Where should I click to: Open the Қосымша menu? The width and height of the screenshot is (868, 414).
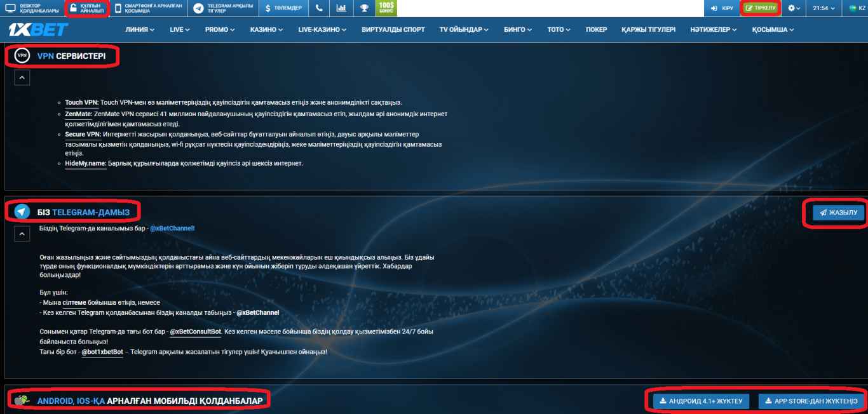773,30
